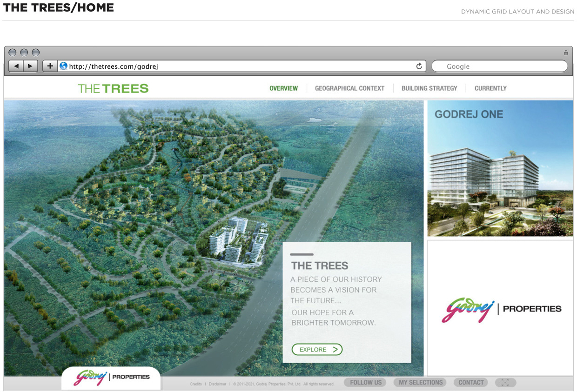
Task: Click the CONTACT footer button
Action: tap(471, 383)
